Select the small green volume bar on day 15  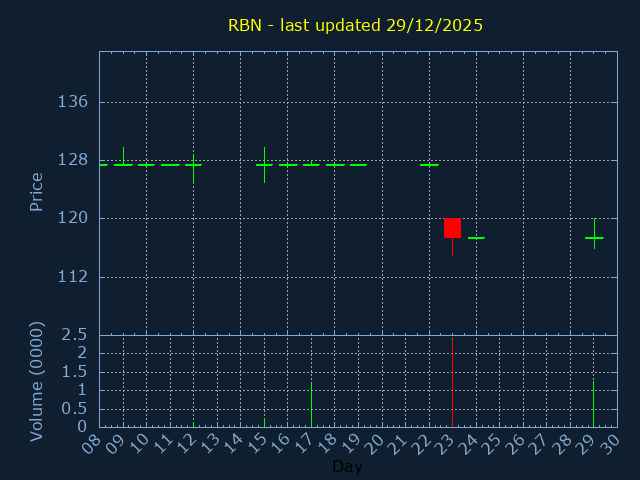[264, 422]
